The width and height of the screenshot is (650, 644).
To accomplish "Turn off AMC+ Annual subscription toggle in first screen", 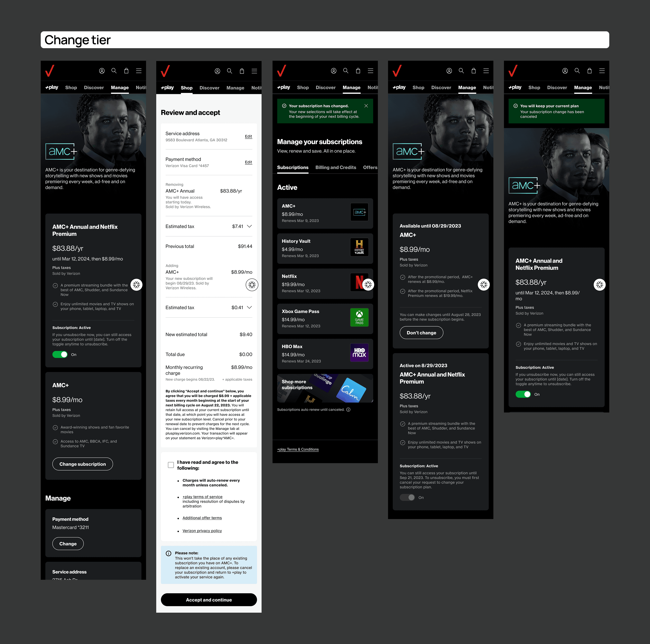I will [60, 355].
